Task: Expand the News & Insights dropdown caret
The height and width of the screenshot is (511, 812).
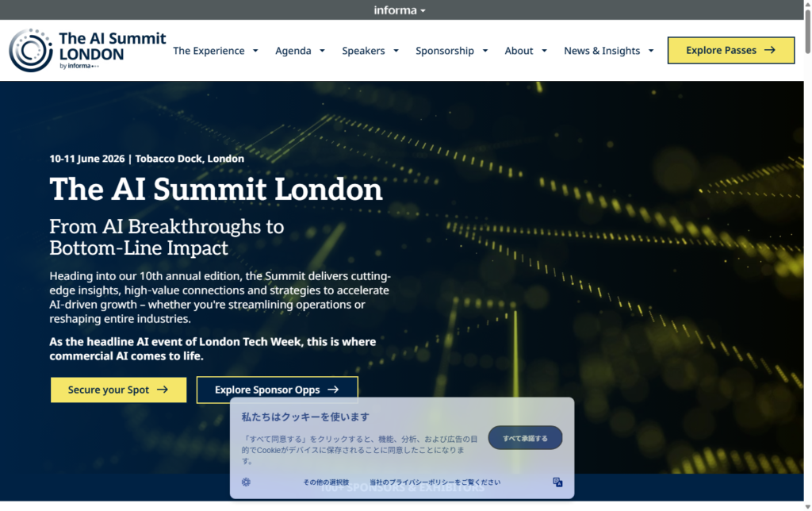Action: point(651,51)
